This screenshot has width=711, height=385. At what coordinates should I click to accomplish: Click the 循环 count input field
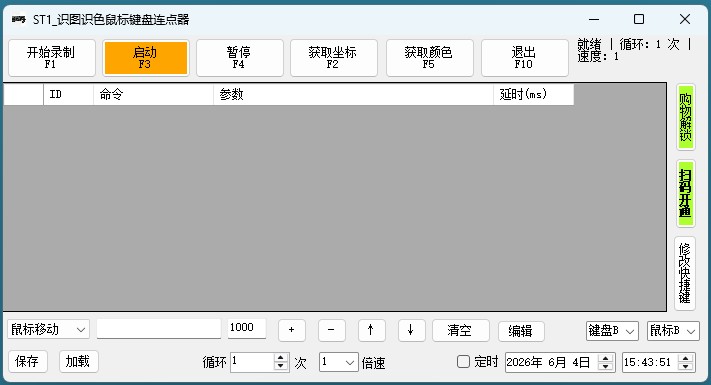tap(252, 362)
